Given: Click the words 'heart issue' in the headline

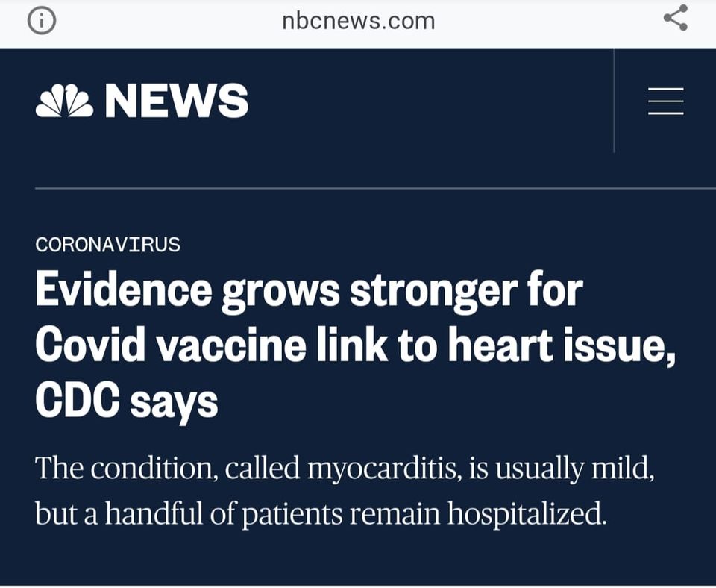Looking at the screenshot, I should pyautogui.click(x=561, y=345).
